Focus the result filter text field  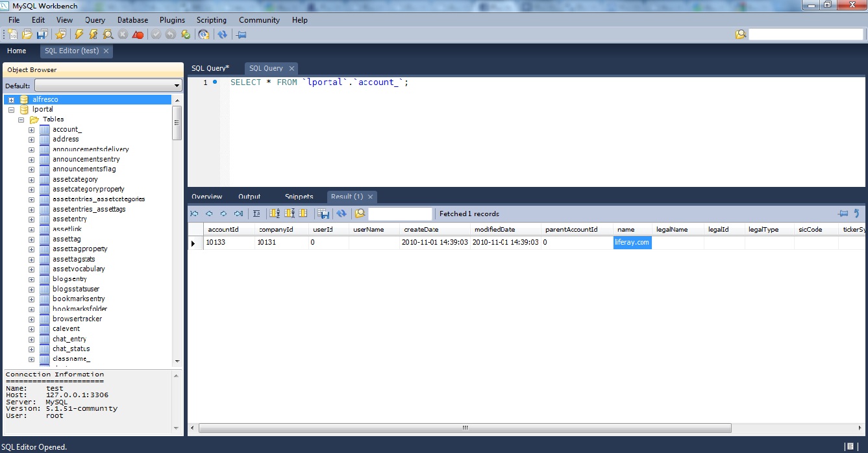(401, 214)
